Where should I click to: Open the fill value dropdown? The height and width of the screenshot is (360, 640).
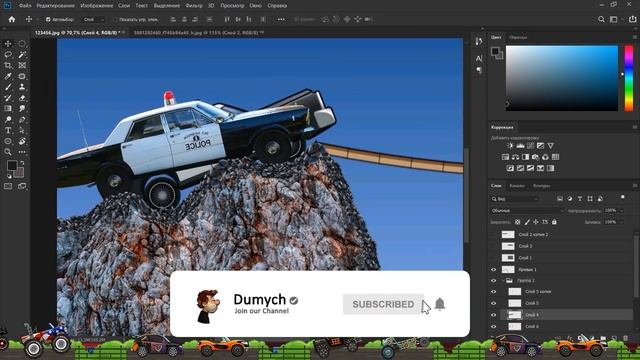coord(621,222)
